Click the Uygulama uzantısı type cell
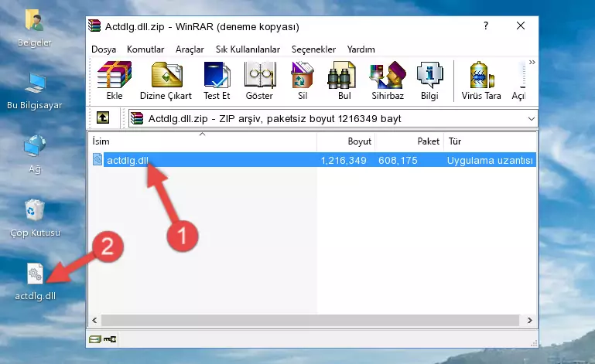Image resolution: width=595 pixels, height=364 pixels. coord(490,161)
